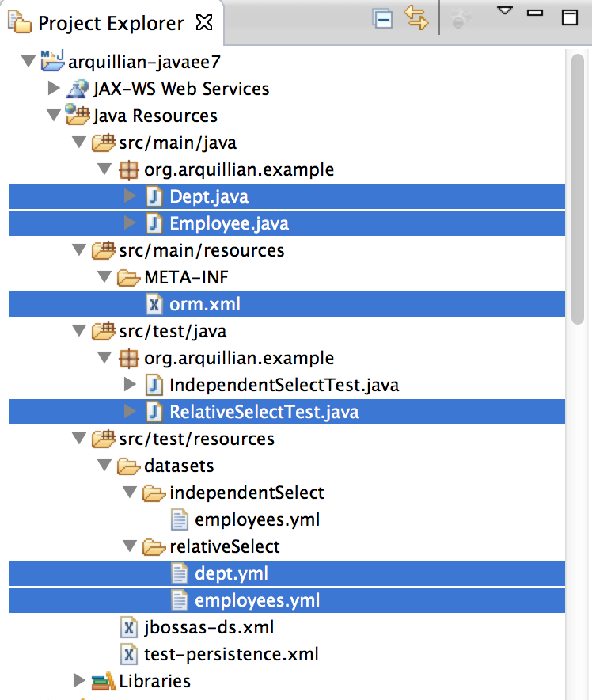Collapse the independentSelect folder
The image size is (592, 700).
(131, 492)
